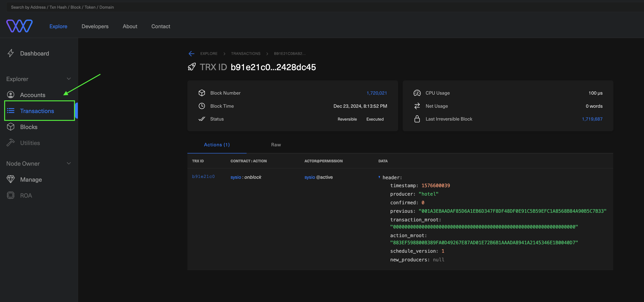This screenshot has height=302, width=644.
Task: Click the ROA chip icon
Action: 10,195
